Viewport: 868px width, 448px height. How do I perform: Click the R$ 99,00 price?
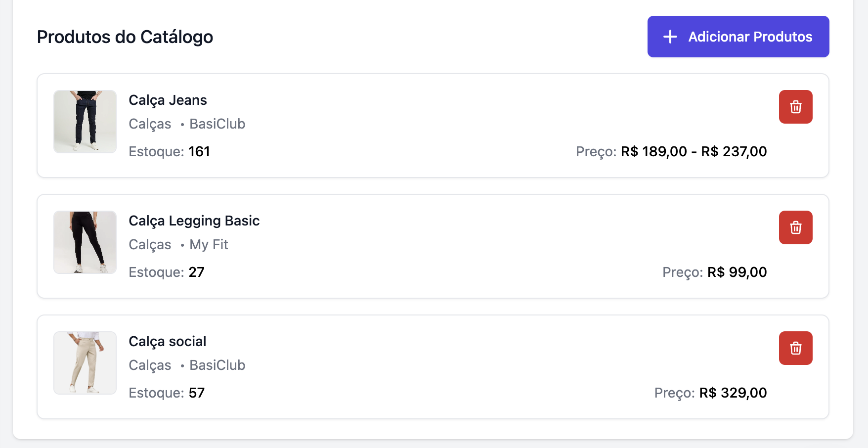(x=737, y=272)
